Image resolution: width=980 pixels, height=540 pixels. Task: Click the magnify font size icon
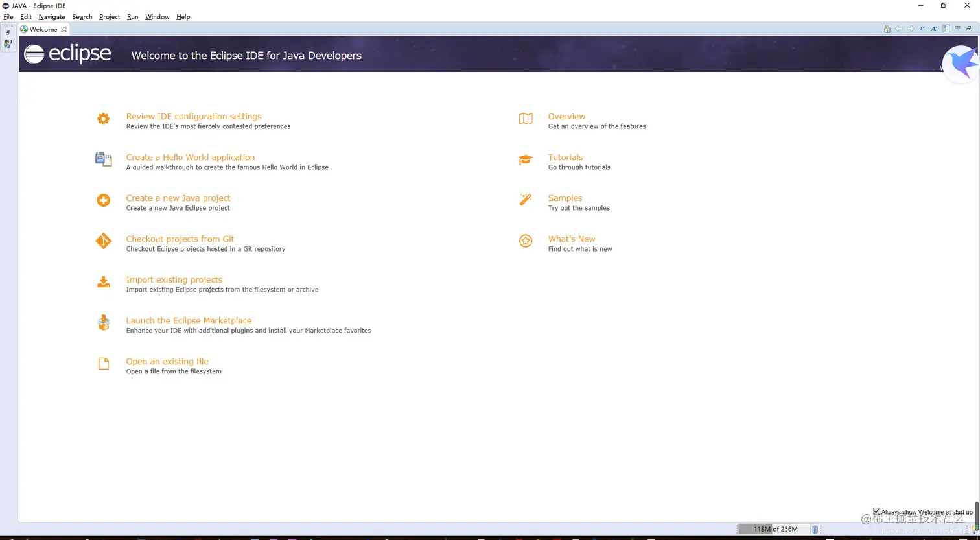[934, 29]
